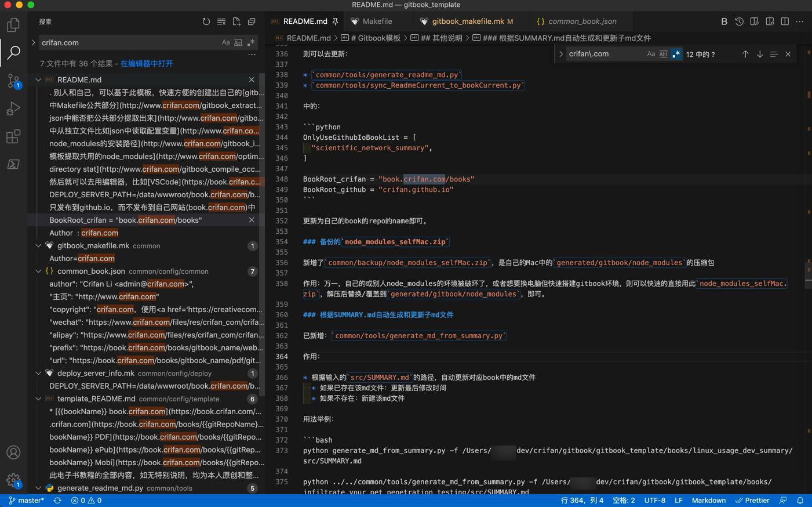The image size is (812, 507).
Task: Open the Extensions view
Action: tap(13, 136)
